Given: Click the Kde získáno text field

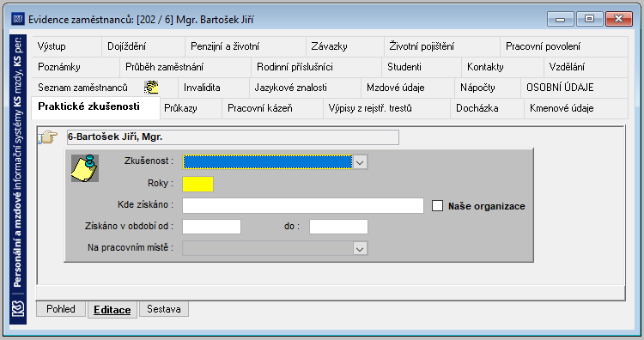Looking at the screenshot, I should pyautogui.click(x=303, y=206).
